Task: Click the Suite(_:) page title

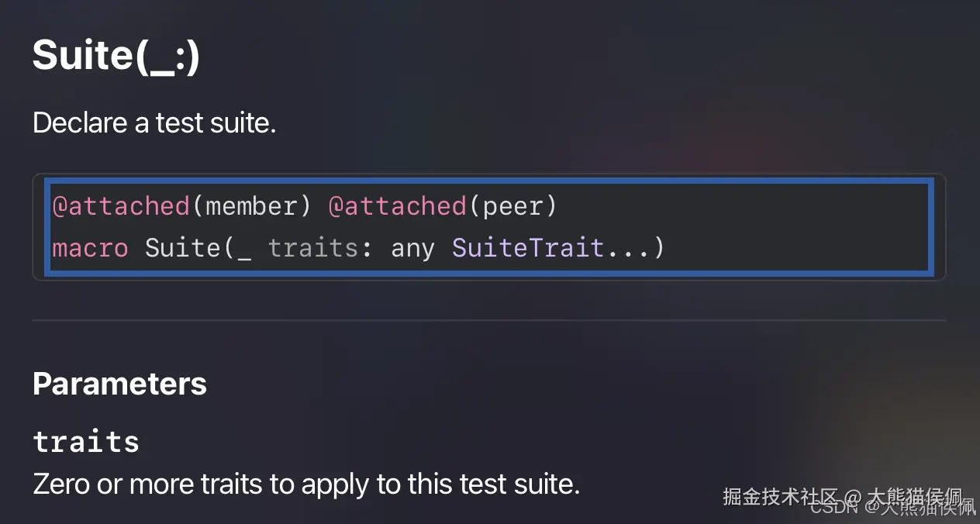Action: point(116,55)
